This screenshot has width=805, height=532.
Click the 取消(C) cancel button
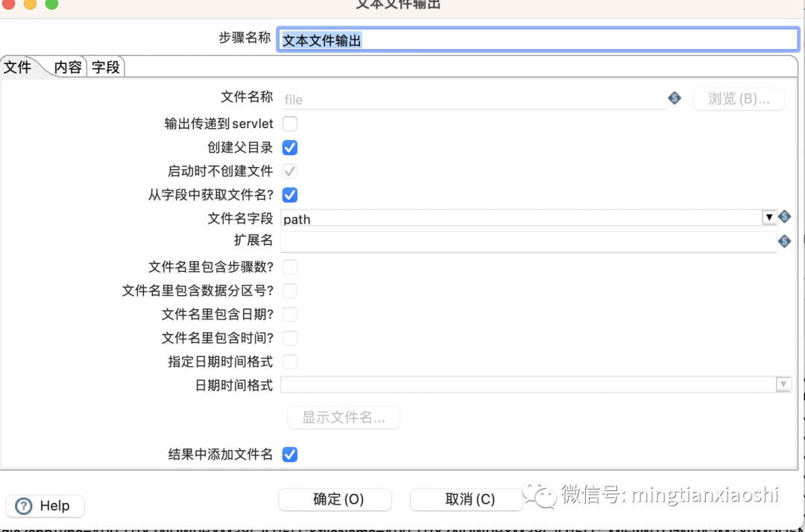467,499
